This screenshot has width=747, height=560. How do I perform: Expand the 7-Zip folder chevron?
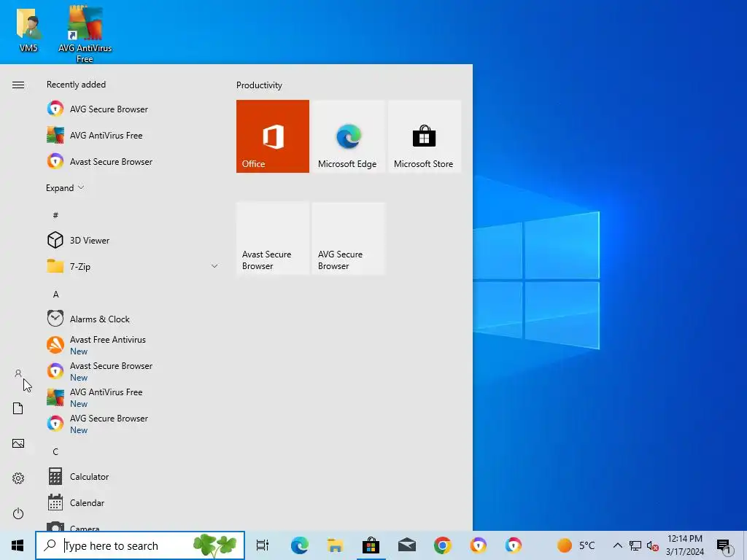[x=214, y=266]
